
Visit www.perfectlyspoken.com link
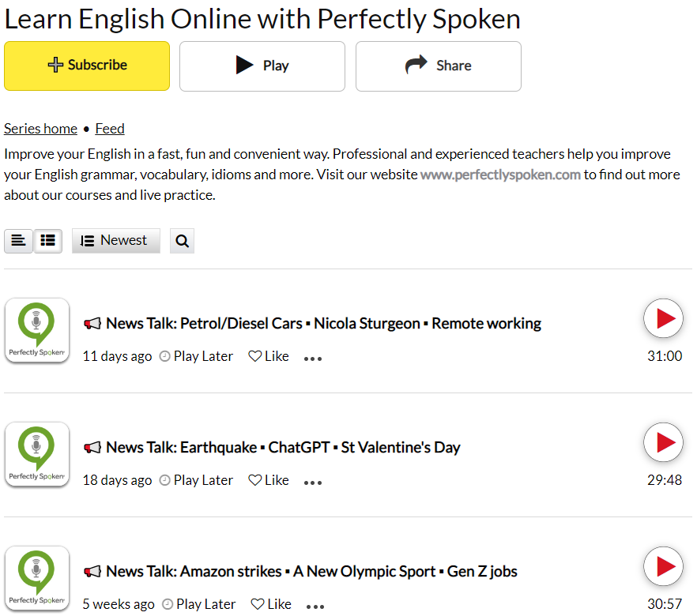click(x=500, y=175)
